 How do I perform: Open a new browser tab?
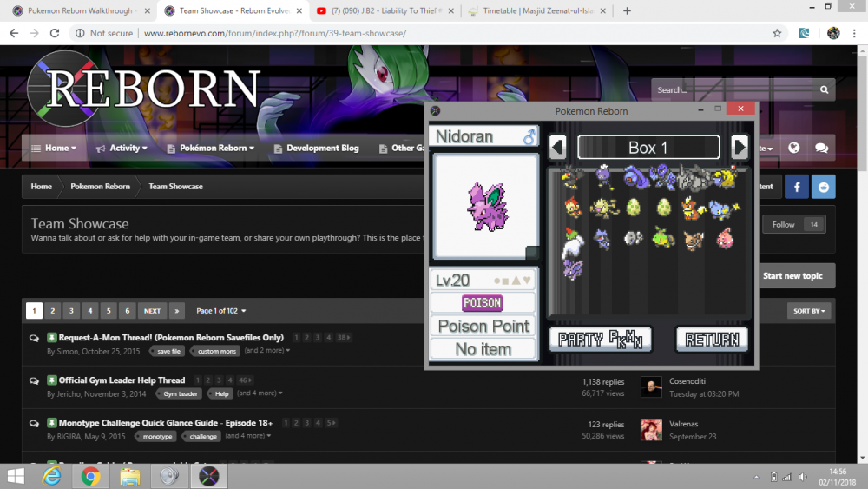627,10
